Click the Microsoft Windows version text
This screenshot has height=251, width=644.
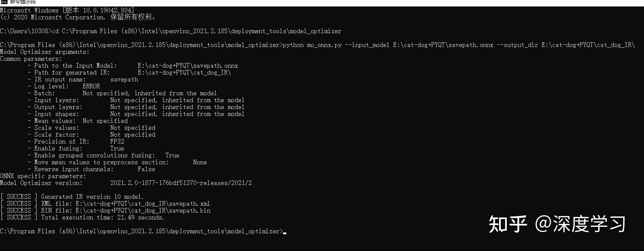pyautogui.click(x=67, y=10)
